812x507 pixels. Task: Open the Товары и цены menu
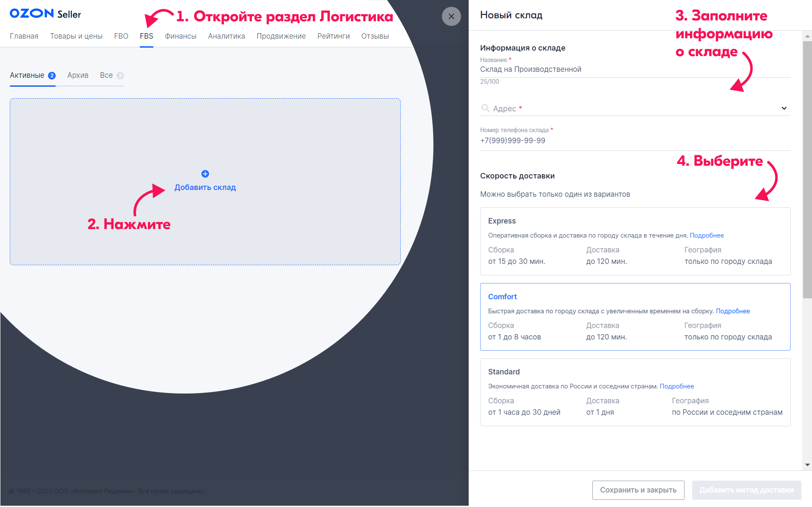coord(76,36)
